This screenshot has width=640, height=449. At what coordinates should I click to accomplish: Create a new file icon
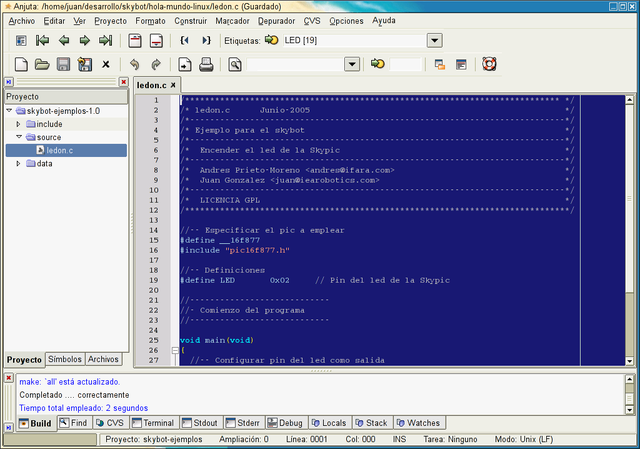tap(21, 64)
